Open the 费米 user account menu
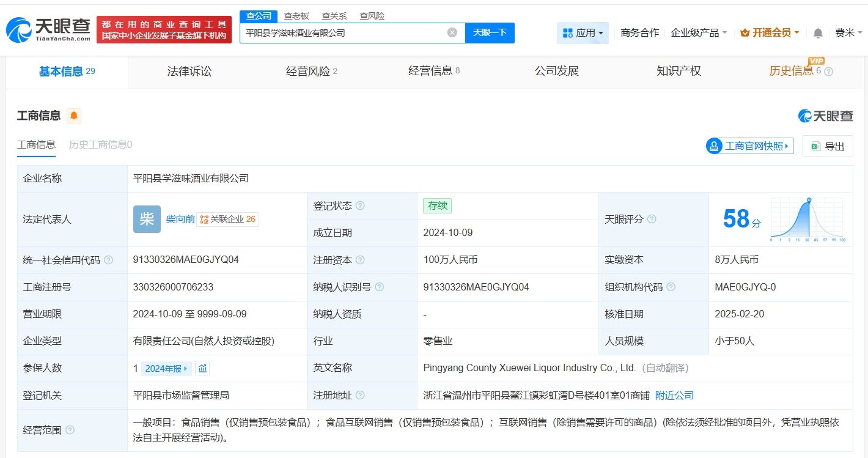Screen dimensions: 868x458 tap(848, 33)
